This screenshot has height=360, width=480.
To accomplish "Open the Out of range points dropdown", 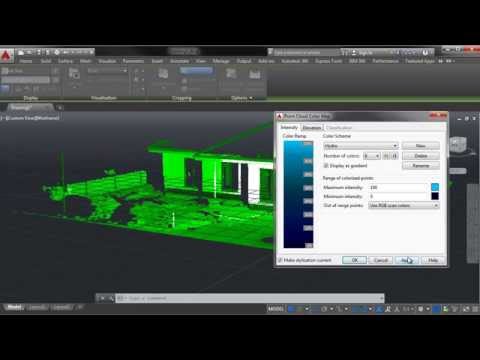I will (404, 205).
